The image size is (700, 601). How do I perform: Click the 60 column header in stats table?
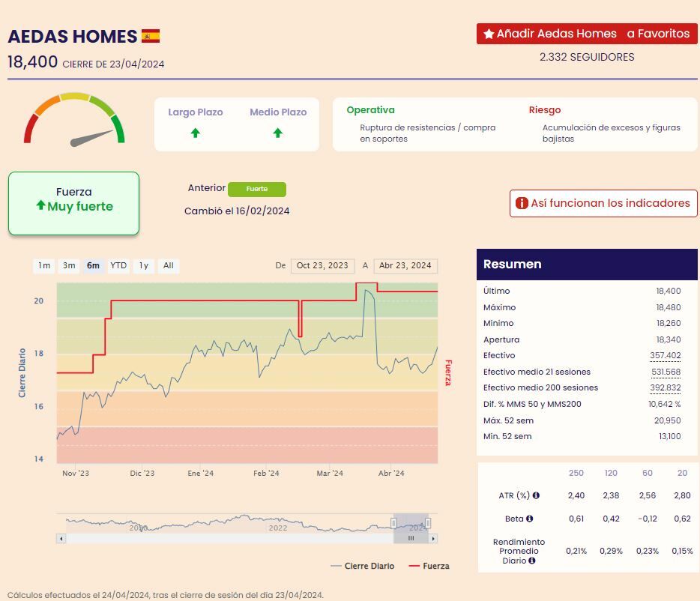648,473
